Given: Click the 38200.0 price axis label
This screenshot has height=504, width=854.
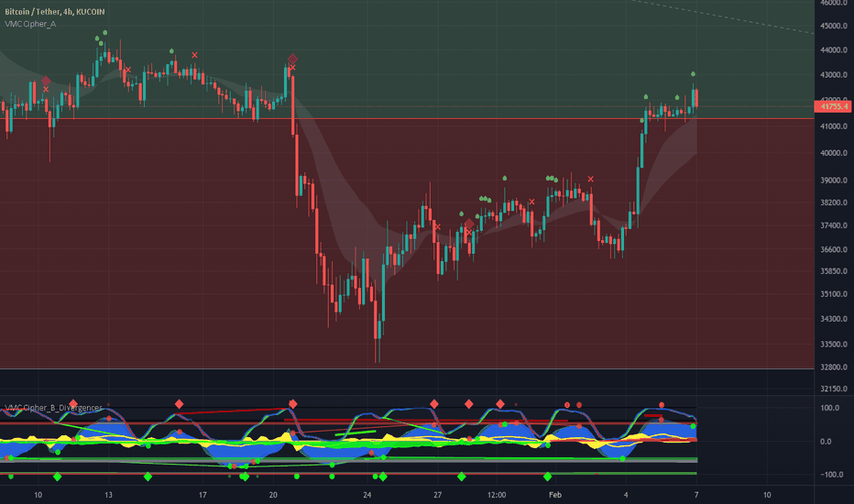Looking at the screenshot, I should 833,203.
